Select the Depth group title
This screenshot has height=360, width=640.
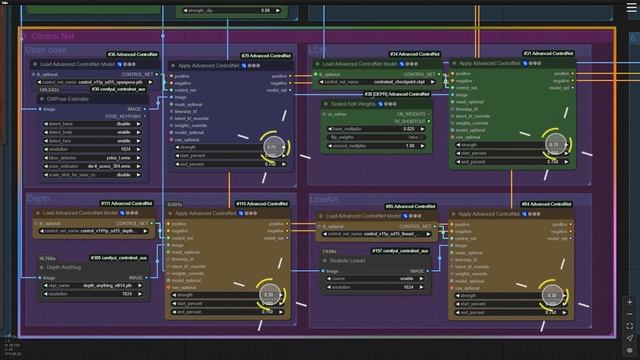(x=38, y=198)
